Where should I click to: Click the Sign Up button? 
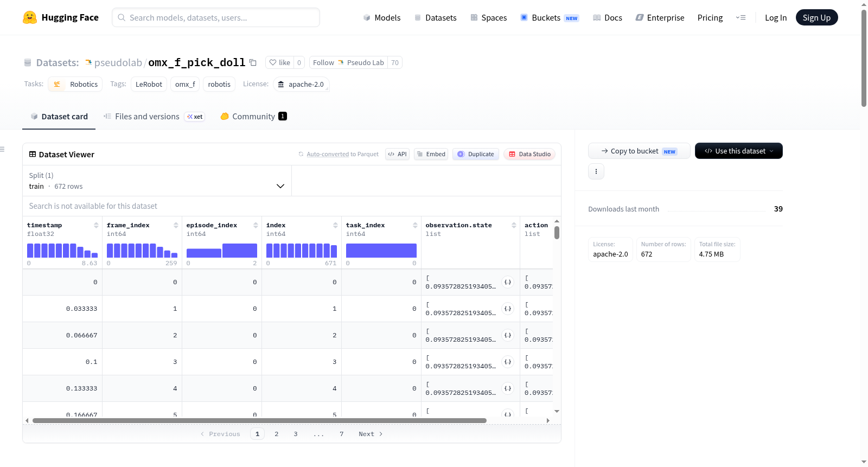pyautogui.click(x=816, y=17)
